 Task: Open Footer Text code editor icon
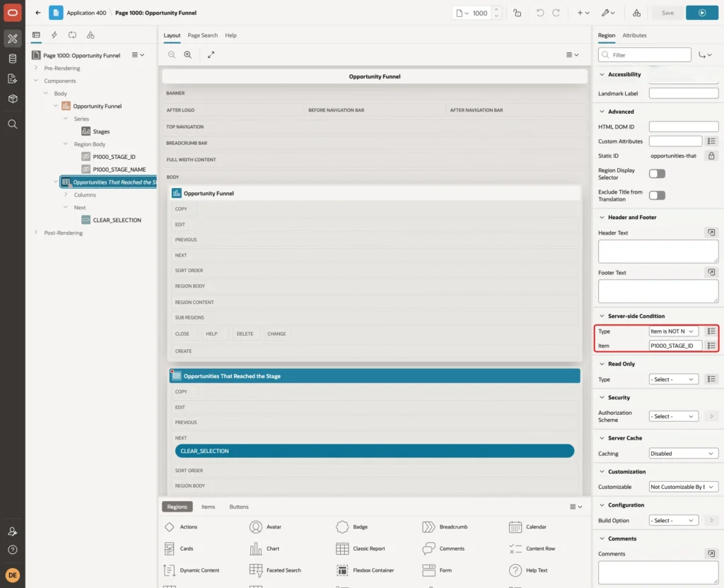pos(711,272)
